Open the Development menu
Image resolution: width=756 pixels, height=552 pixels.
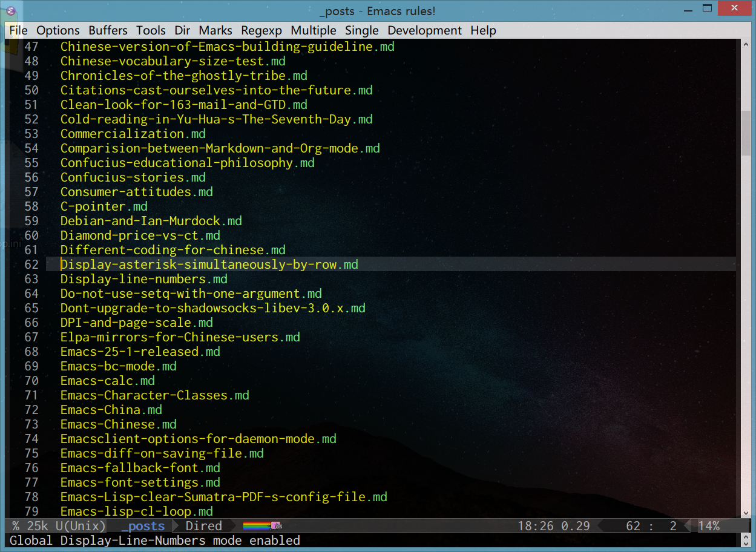(x=425, y=30)
